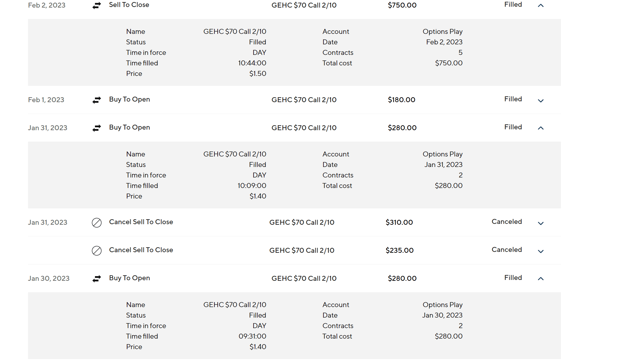Click the Jan 31 Buy To Open swap icon
The height and width of the screenshot is (364, 629).
point(97,128)
